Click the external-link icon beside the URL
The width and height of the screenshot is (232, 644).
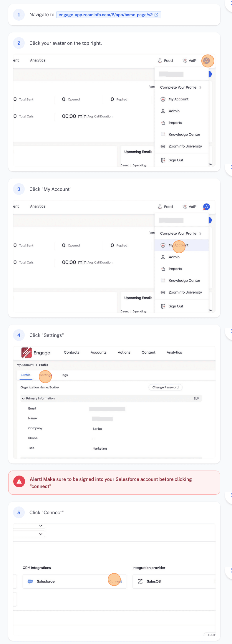point(156,15)
